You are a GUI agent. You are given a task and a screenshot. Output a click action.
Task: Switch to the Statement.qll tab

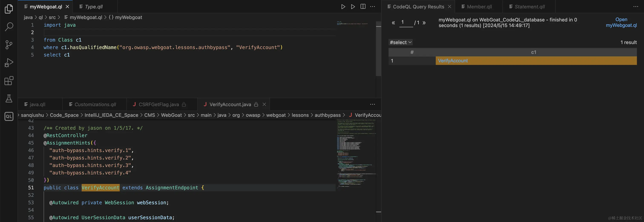529,7
